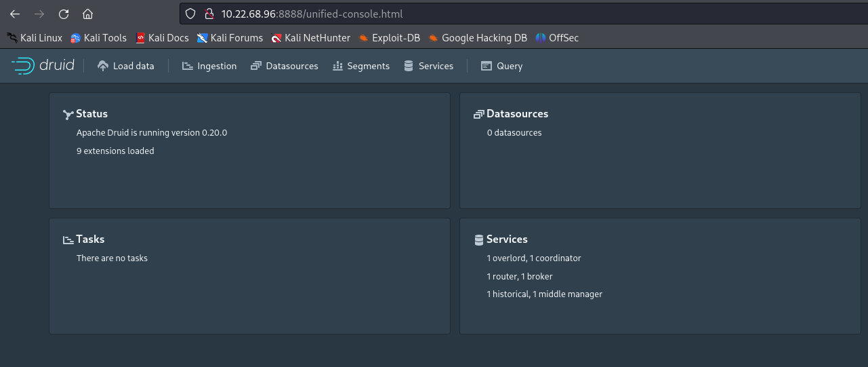Viewport: 868px width, 367px height.
Task: Click '1 overlord, 1 coordinator' line
Action: pyautogui.click(x=534, y=258)
